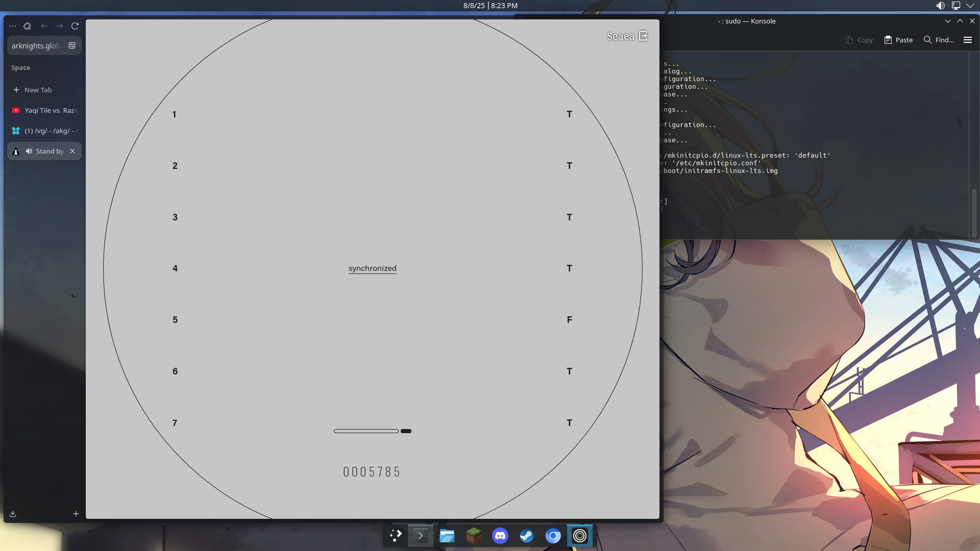Select row number 2

click(175, 166)
